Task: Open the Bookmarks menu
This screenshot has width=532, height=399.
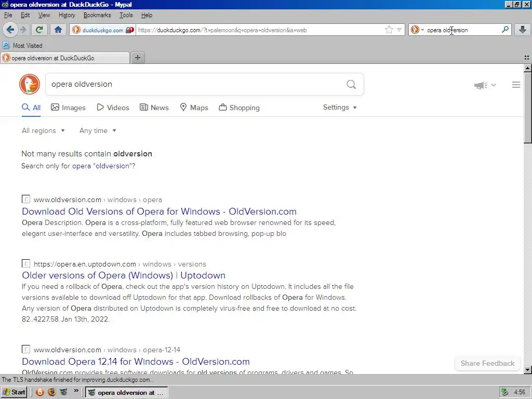Action: click(97, 15)
